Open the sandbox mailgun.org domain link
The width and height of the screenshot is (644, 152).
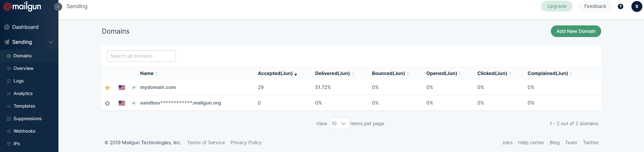(180, 103)
